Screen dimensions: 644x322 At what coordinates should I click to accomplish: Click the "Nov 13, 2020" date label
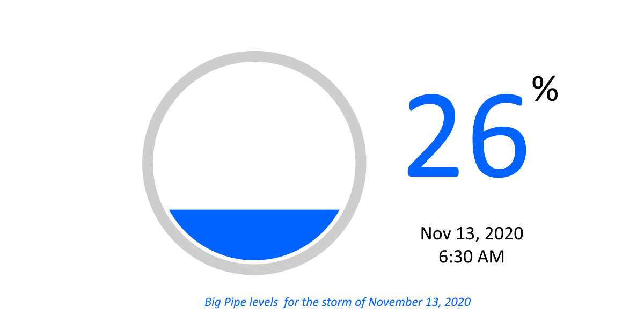tap(471, 233)
